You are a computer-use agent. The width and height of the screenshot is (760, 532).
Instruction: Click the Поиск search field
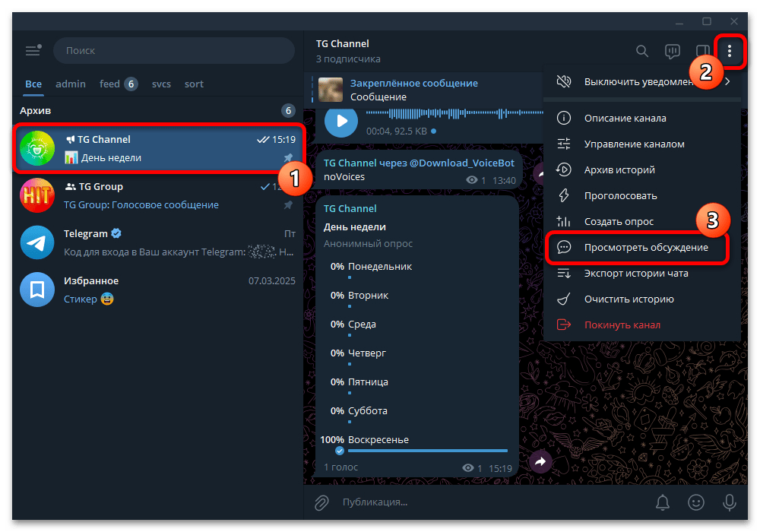173,50
